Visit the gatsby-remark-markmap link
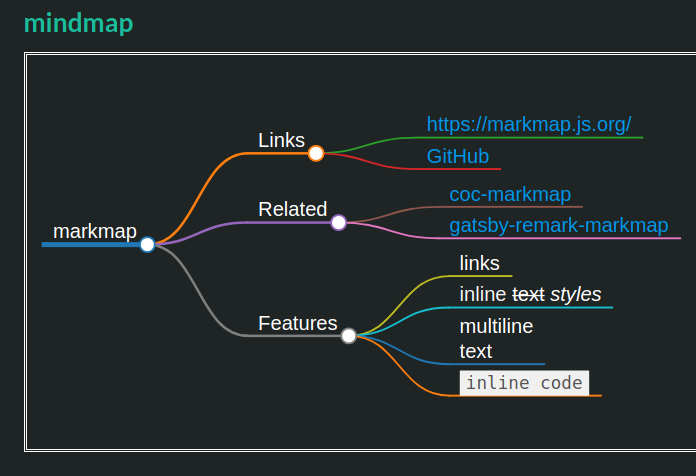 coord(558,225)
